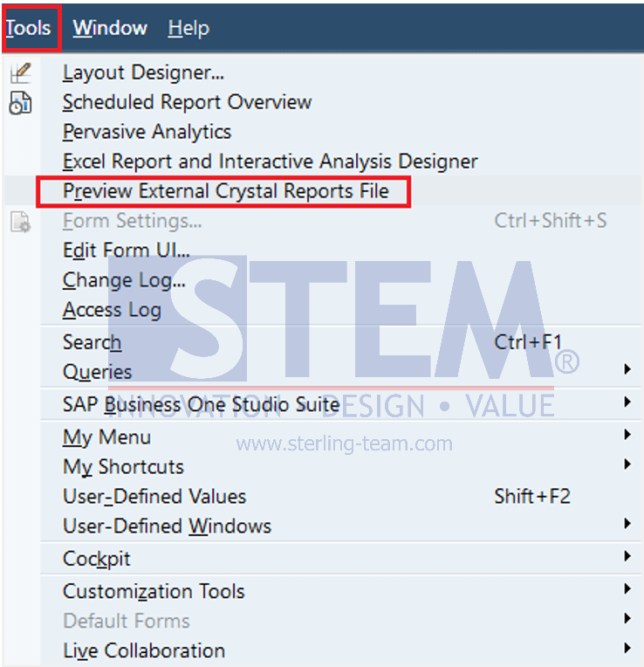Viewport: 644px width, 667px height.
Task: Click the User-Defined Windows label
Action: point(167,526)
